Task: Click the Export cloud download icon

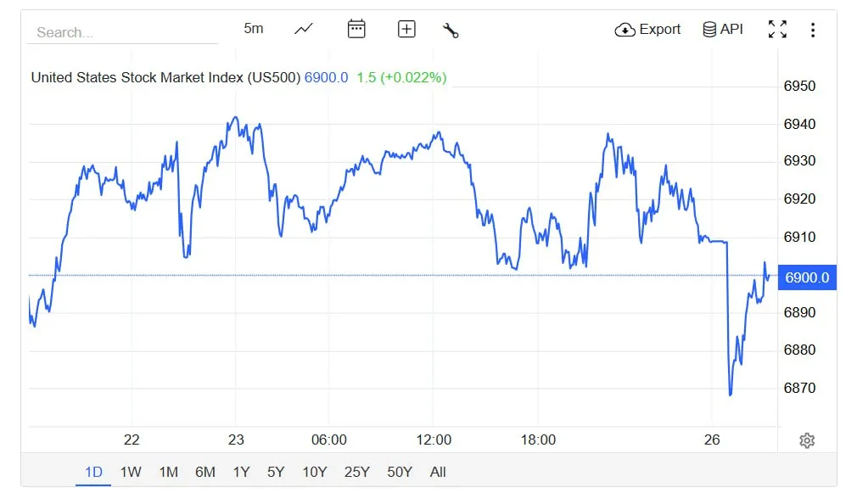Action: 625,30
